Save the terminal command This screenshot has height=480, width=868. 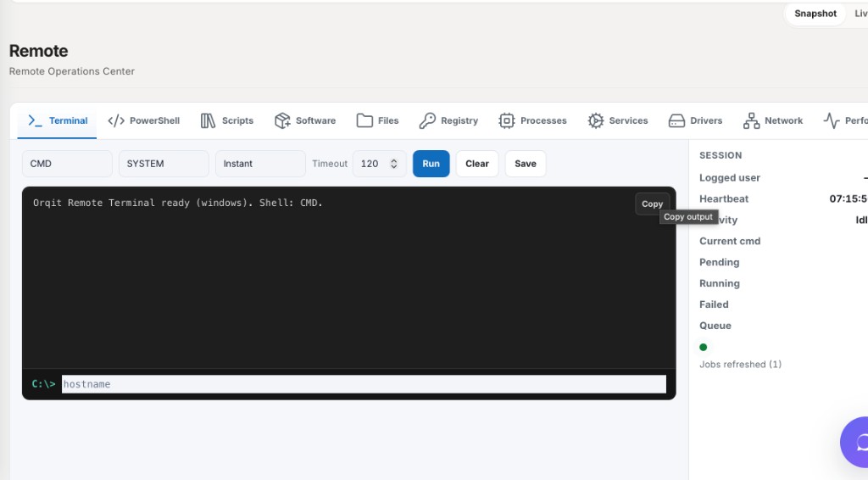pos(526,164)
